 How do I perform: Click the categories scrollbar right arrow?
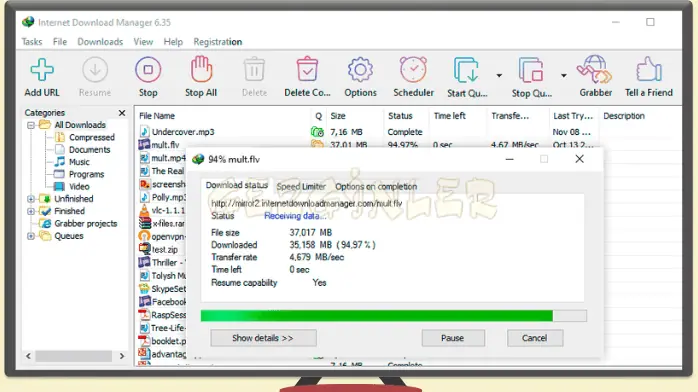[x=122, y=356]
